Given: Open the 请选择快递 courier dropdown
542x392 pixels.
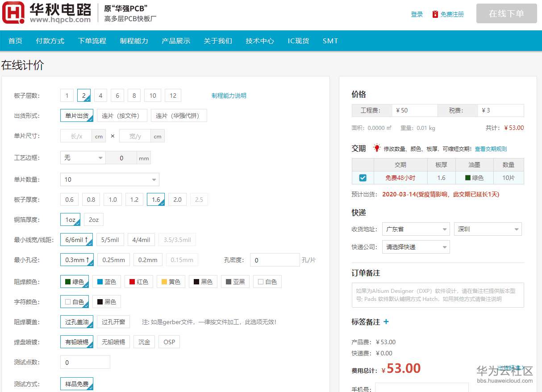Looking at the screenshot, I should pyautogui.click(x=416, y=247).
